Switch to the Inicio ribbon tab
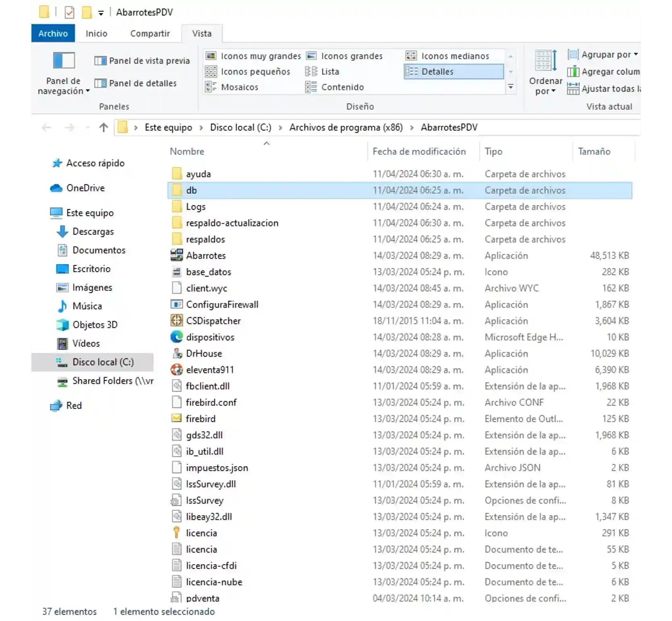Screen dimensions: 672x621 tap(96, 33)
